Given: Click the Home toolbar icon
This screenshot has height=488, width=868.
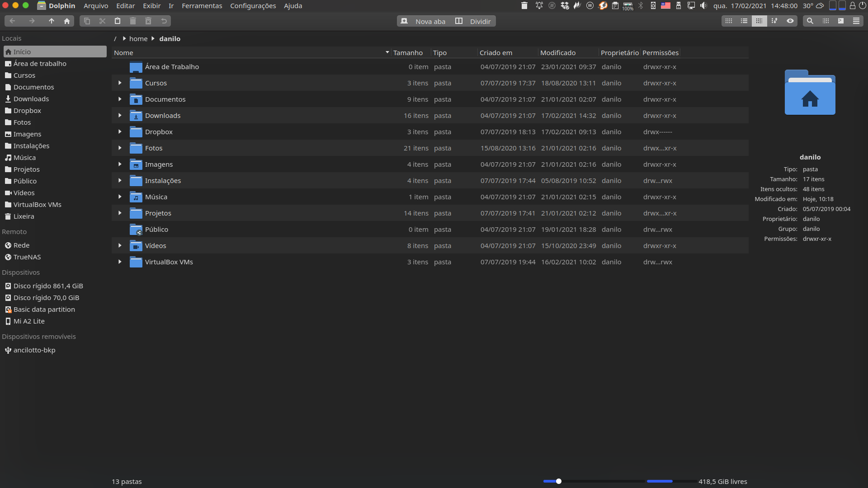Looking at the screenshot, I should click(67, 21).
